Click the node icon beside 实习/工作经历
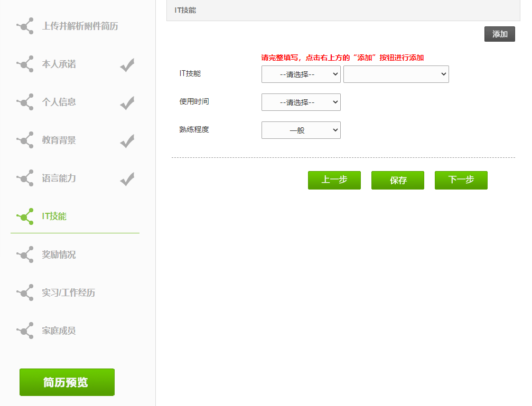532x406 pixels. pyautogui.click(x=25, y=292)
